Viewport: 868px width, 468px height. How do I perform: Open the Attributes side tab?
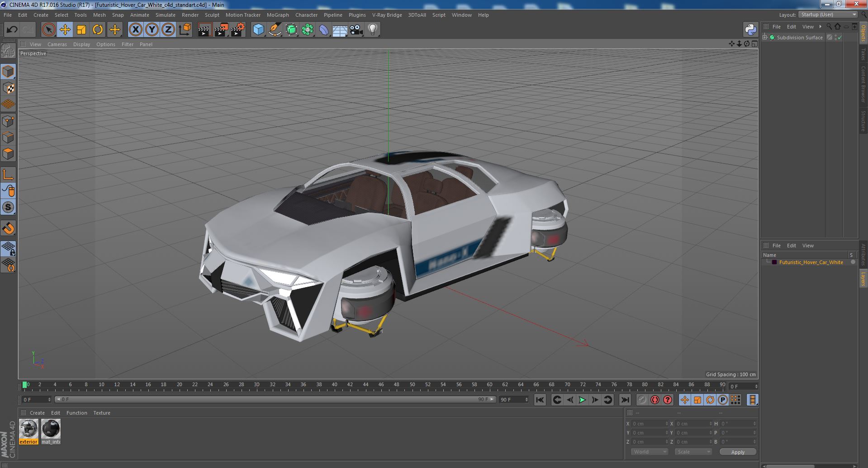pyautogui.click(x=863, y=255)
